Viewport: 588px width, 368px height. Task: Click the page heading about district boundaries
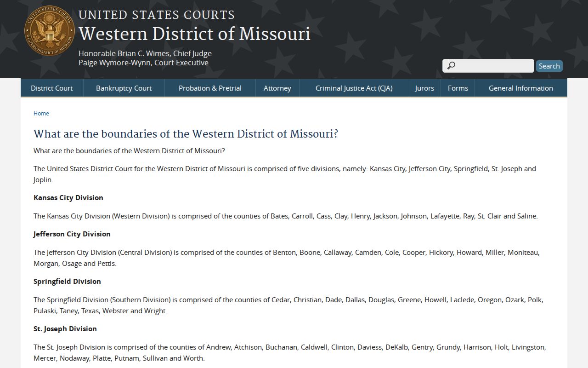tap(186, 134)
